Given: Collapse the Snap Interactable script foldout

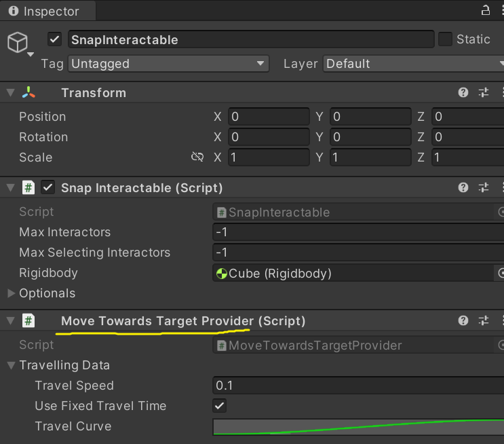Looking at the screenshot, I should 11,188.
